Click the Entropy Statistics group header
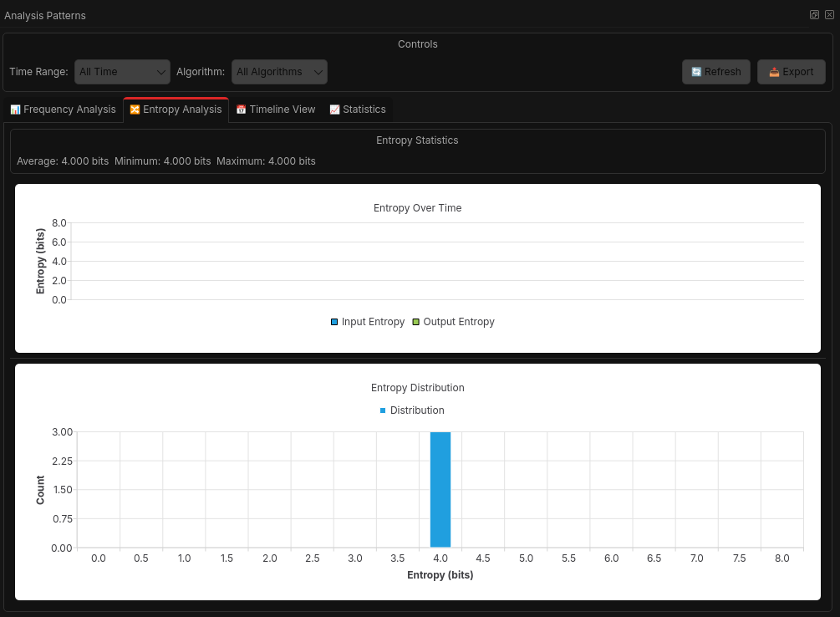 pyautogui.click(x=417, y=140)
